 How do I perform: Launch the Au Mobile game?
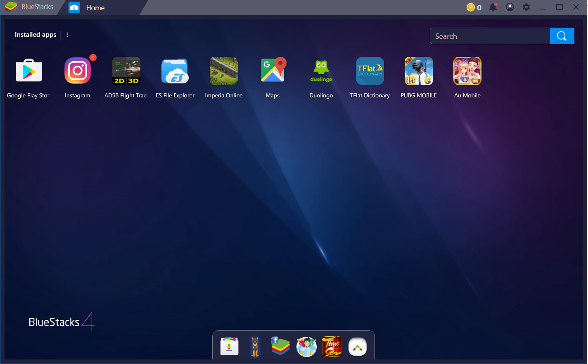point(467,71)
